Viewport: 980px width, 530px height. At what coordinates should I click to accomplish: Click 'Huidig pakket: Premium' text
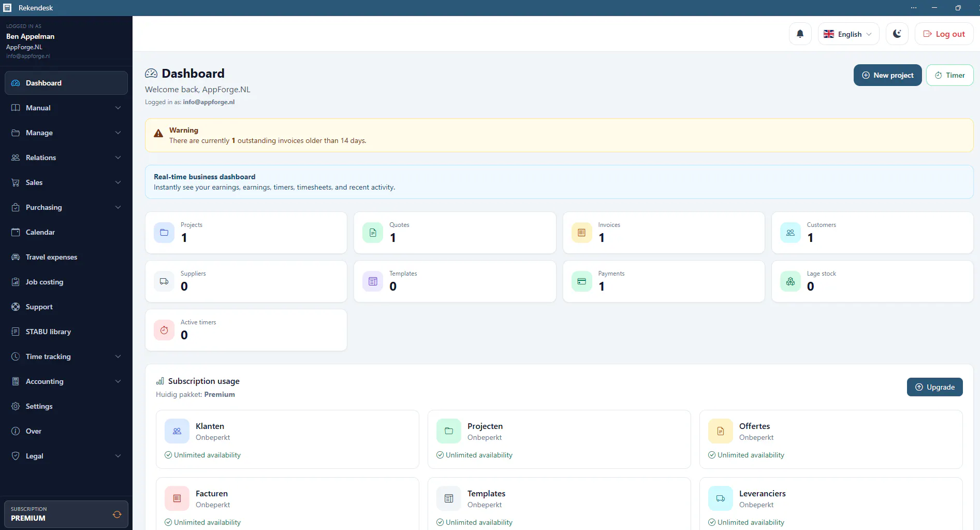195,394
